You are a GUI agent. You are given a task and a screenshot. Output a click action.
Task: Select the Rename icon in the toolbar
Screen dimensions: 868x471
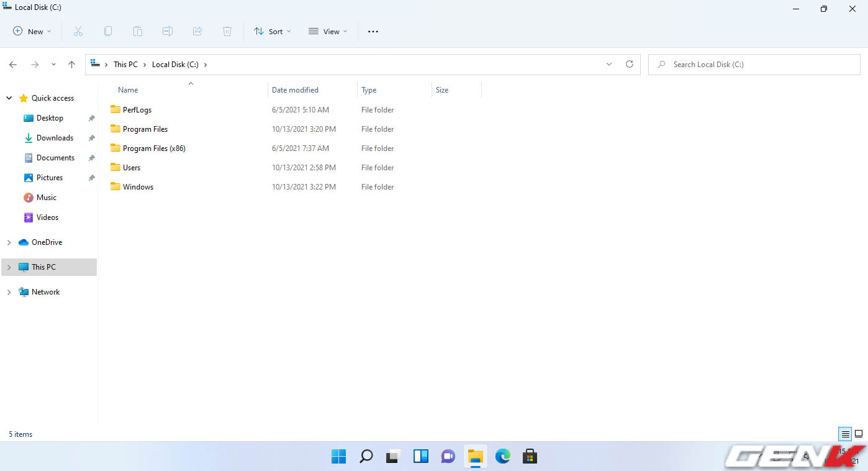[x=167, y=30]
